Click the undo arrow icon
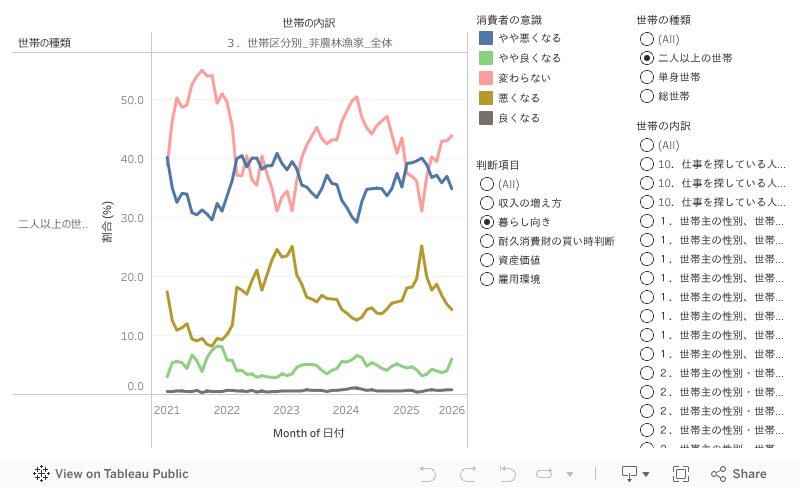Screen dimensions: 800x487 pos(428,474)
